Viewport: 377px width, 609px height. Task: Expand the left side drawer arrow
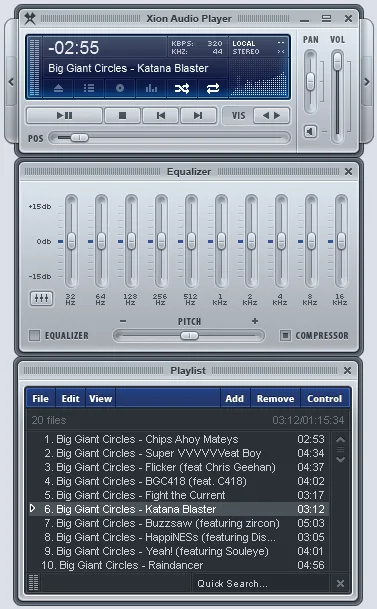(11, 82)
